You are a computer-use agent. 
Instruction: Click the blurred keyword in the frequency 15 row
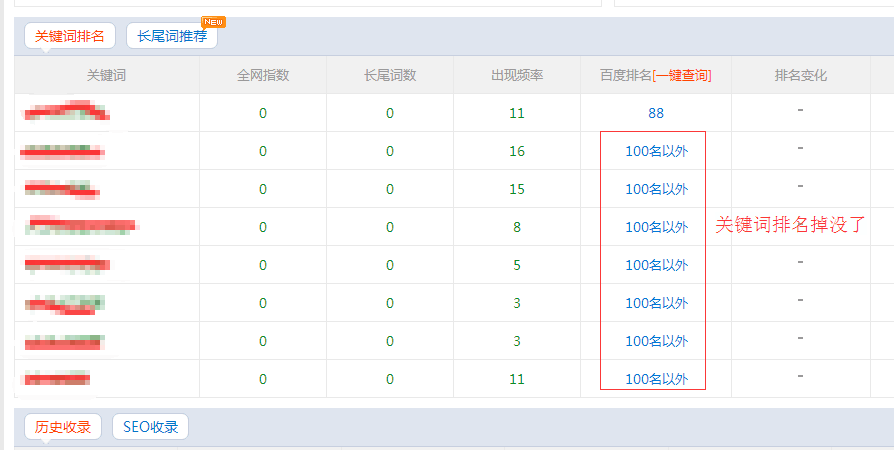click(x=62, y=189)
